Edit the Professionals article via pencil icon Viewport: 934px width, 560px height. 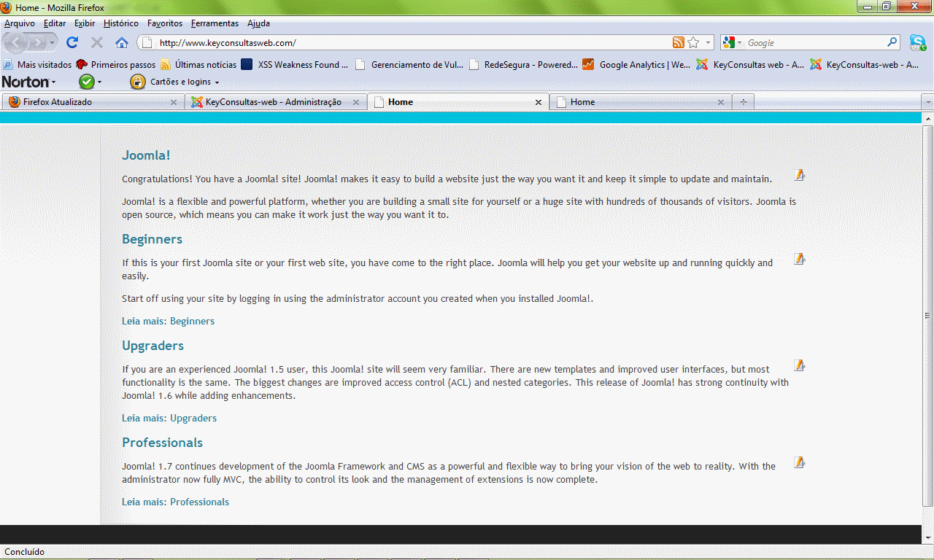(x=799, y=462)
